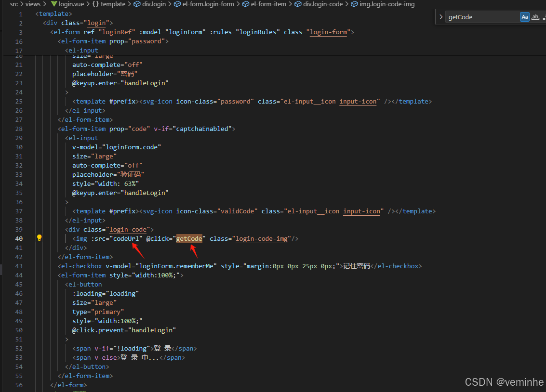This screenshot has height=392, width=546.
Task: Click the highlighted getCode match on line 40
Action: [189, 238]
